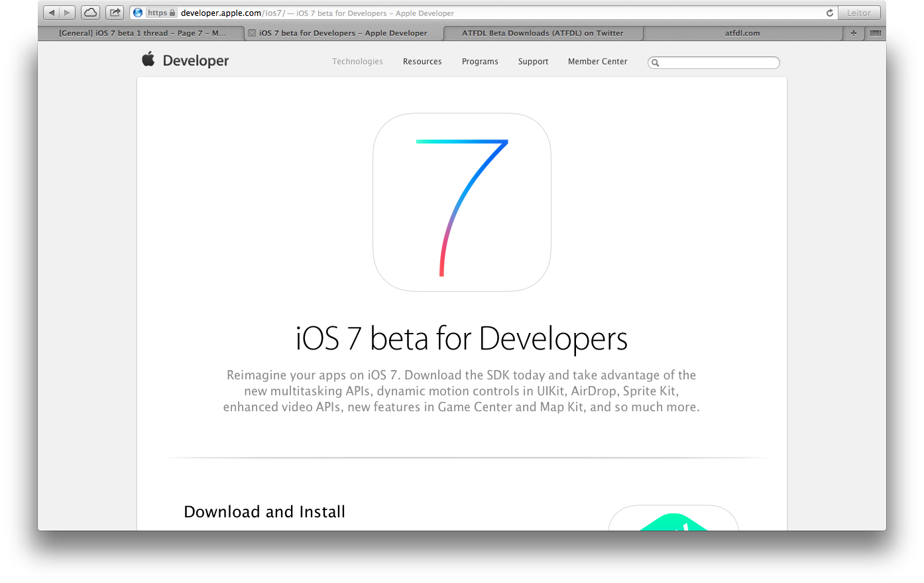This screenshot has width=924, height=583.
Task: Click the 'Download and Install' heading
Action: coord(264,512)
